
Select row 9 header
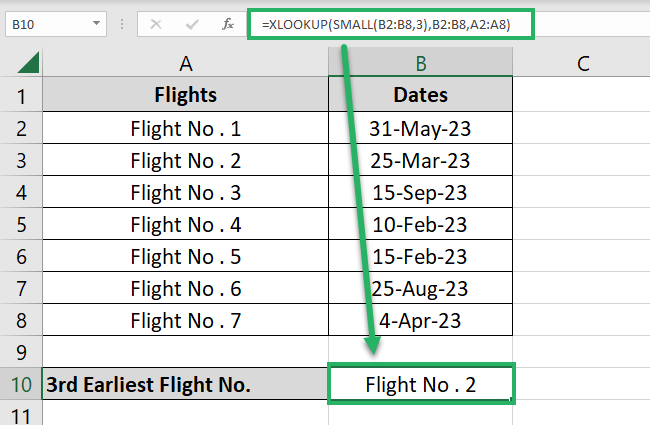(x=21, y=352)
